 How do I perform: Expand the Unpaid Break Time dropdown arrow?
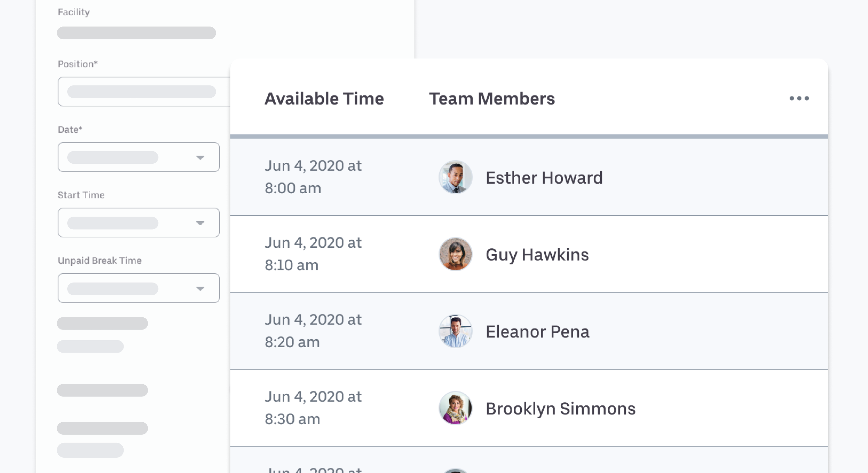point(200,288)
